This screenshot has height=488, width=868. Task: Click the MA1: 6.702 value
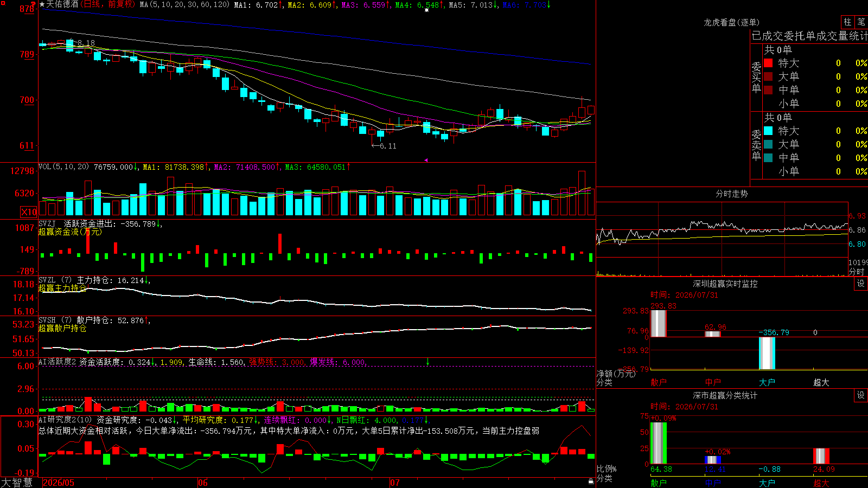tap(258, 5)
